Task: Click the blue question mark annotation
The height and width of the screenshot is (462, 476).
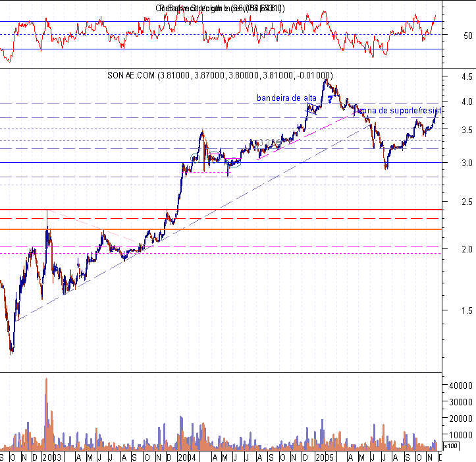Action: click(x=331, y=99)
